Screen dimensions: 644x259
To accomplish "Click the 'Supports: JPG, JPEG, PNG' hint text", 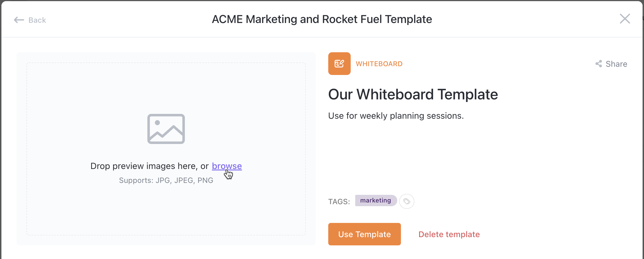I will [x=166, y=180].
